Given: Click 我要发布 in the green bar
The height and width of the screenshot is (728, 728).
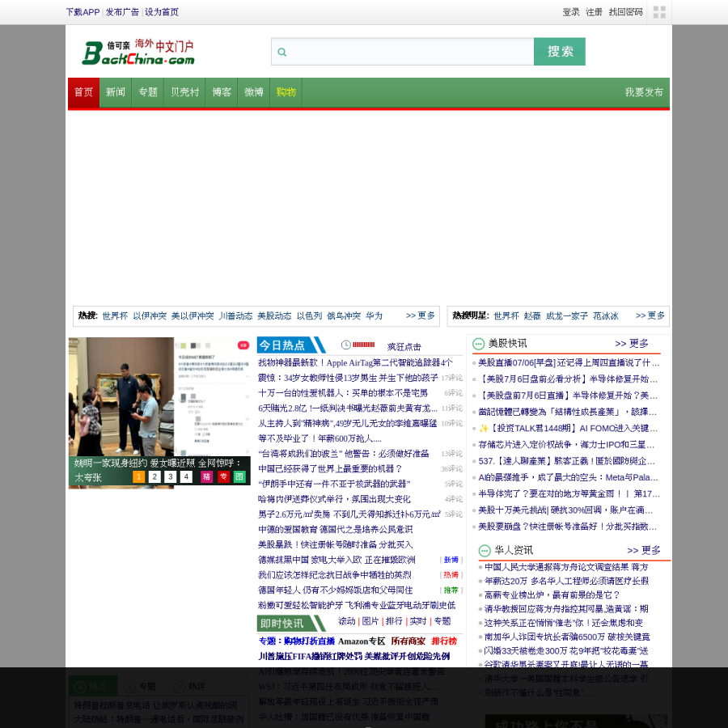Looking at the screenshot, I should 644,92.
